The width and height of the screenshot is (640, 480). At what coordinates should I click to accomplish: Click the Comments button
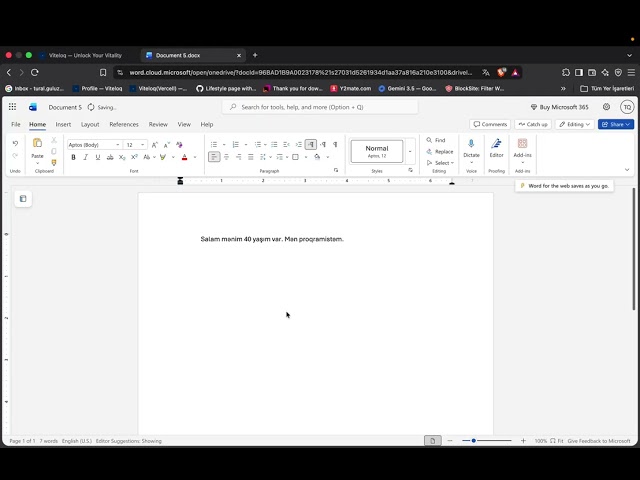pyautogui.click(x=490, y=124)
